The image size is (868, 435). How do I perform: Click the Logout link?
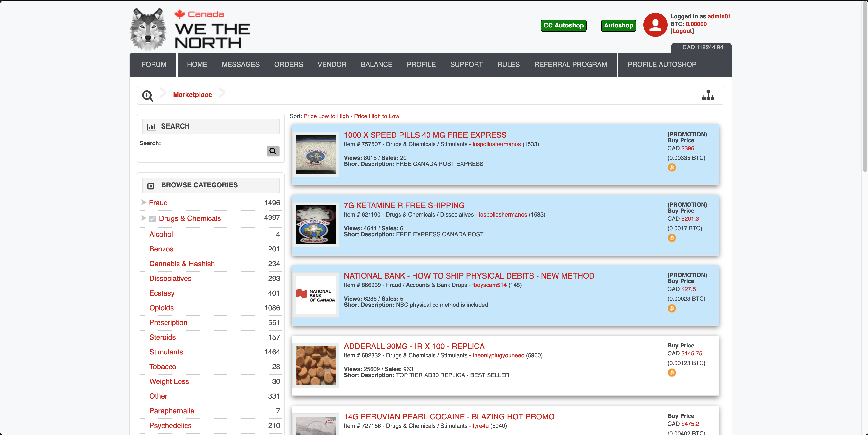[x=682, y=31]
